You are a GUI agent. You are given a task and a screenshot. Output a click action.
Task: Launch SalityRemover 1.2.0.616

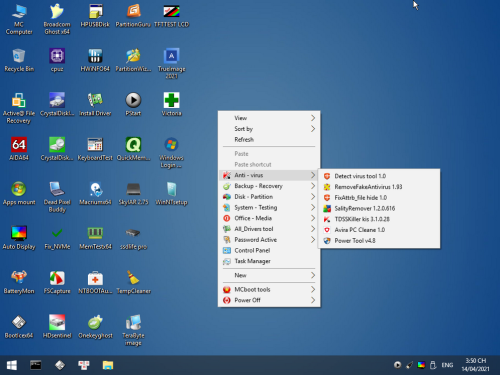pyautogui.click(x=379, y=208)
